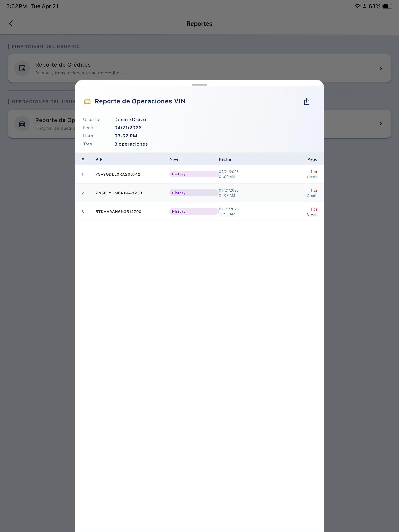
Task: Tap the 01:09 AM date cell
Action: 229,174
